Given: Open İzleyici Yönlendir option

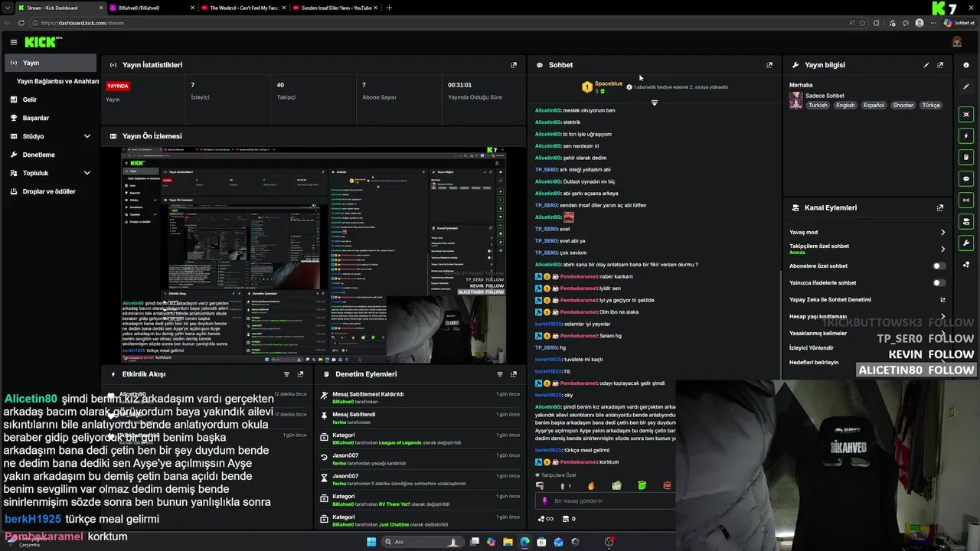Looking at the screenshot, I should point(812,347).
